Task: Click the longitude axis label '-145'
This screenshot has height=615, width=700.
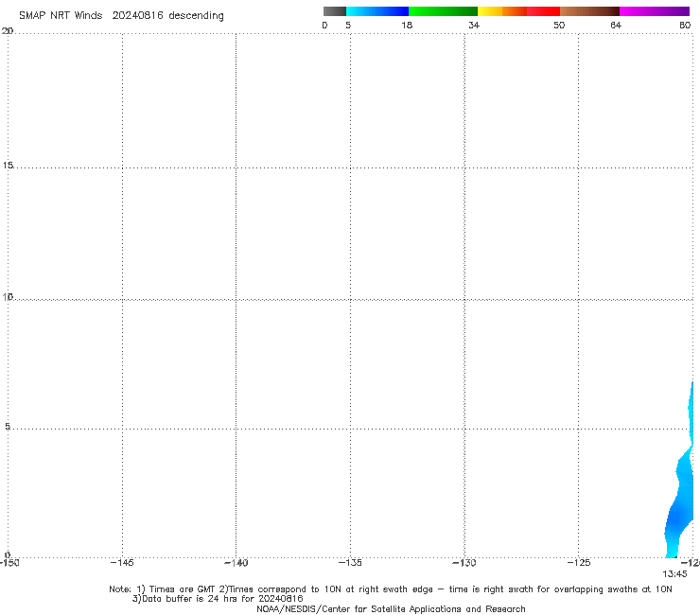Action: click(122, 563)
